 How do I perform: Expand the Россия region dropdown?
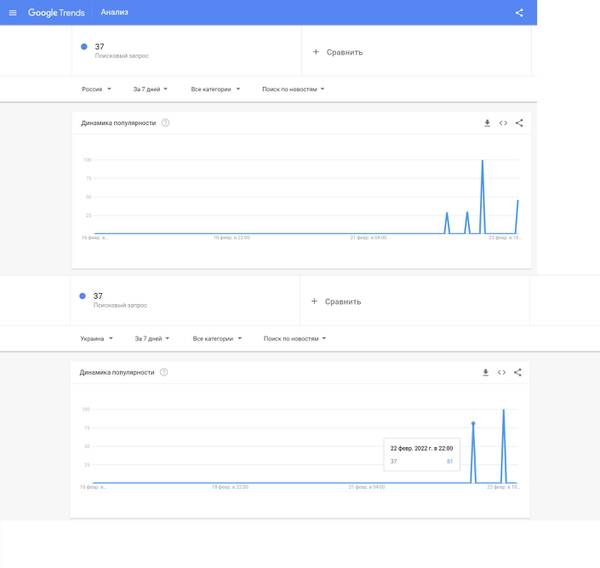tap(96, 89)
